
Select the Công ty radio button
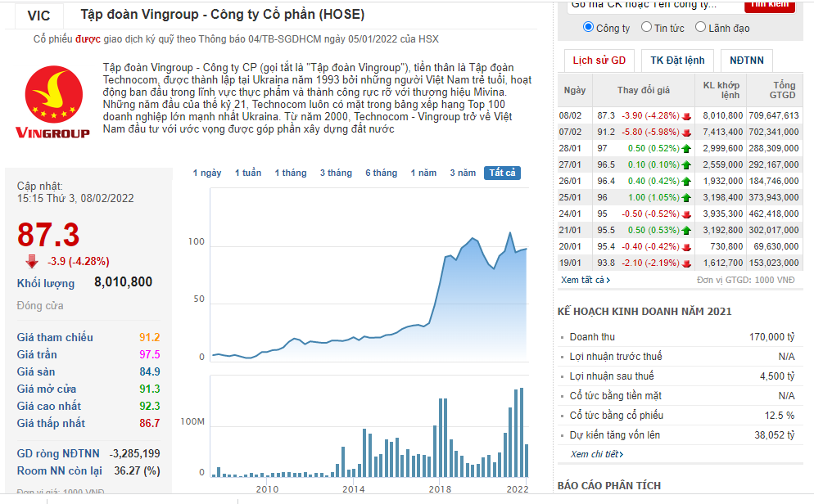588,27
